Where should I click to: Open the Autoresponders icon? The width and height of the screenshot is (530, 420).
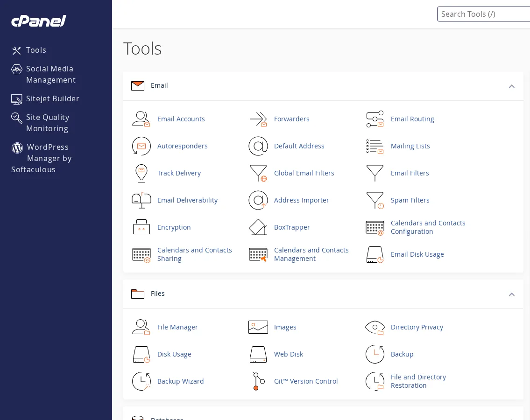click(141, 146)
